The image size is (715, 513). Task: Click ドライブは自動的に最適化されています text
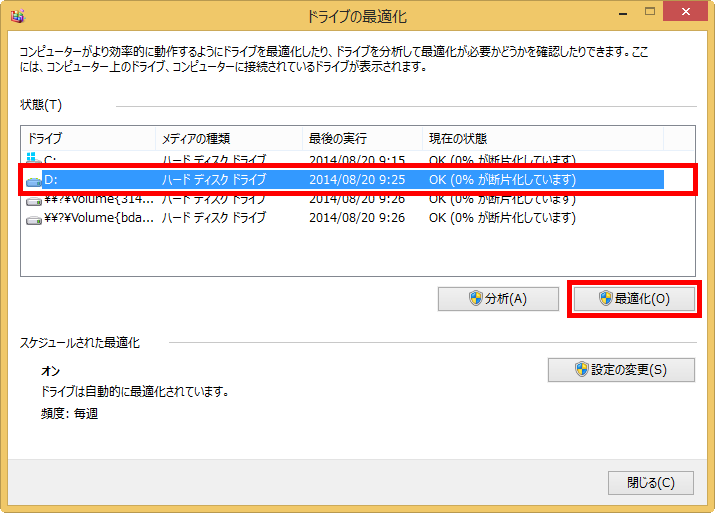(135, 391)
